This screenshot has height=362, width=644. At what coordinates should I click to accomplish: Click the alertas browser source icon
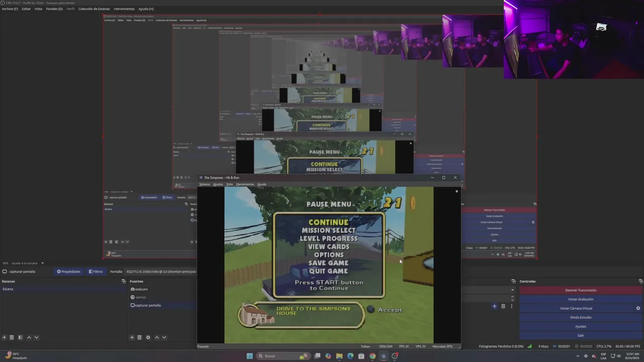tap(132, 297)
